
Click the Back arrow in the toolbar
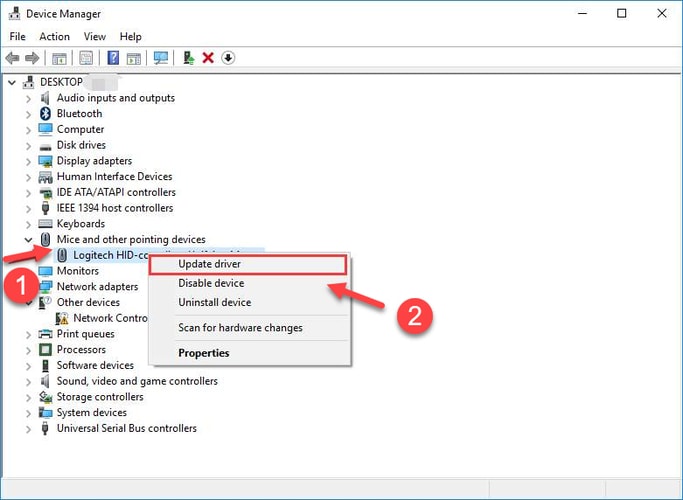click(12, 58)
